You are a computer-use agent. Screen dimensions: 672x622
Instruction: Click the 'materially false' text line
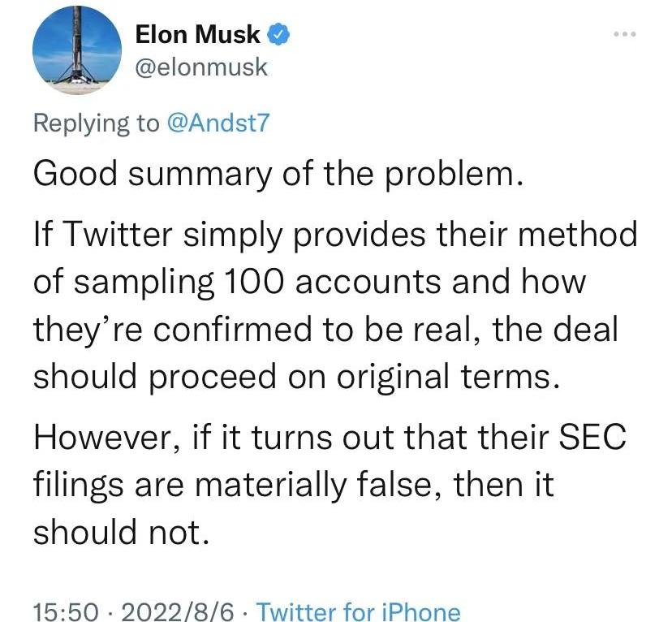294,485
